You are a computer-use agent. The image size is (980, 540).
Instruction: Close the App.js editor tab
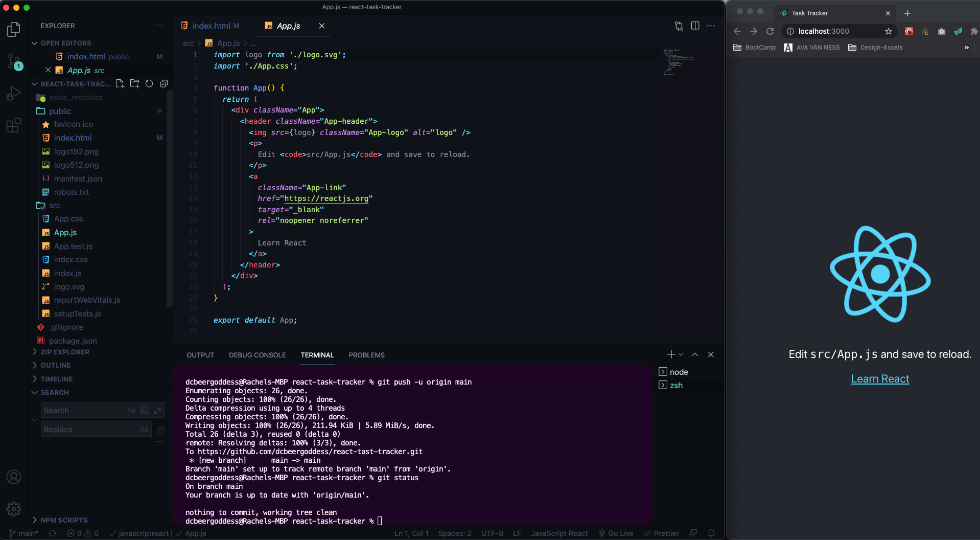coord(322,26)
